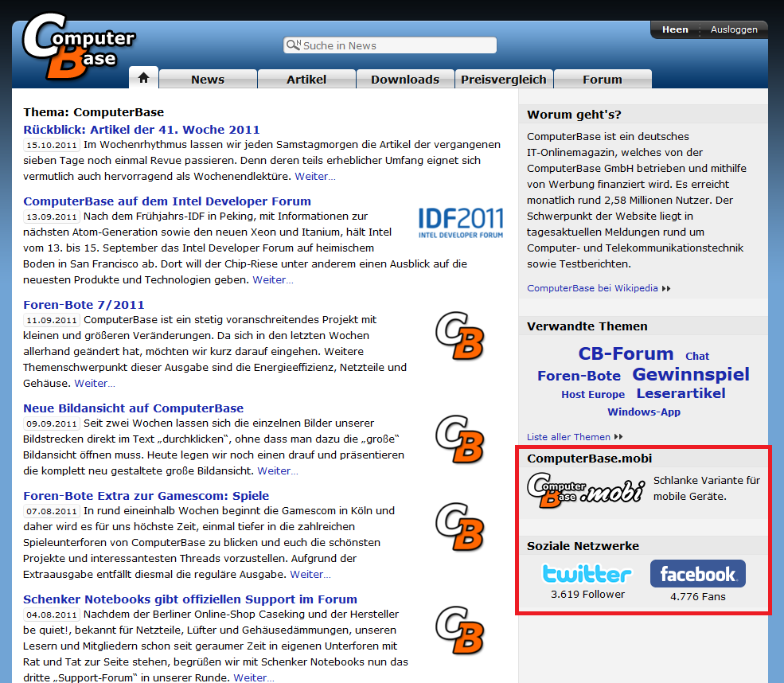The height and width of the screenshot is (683, 784).
Task: Click the date label 04.08.2011
Action: coord(52,615)
